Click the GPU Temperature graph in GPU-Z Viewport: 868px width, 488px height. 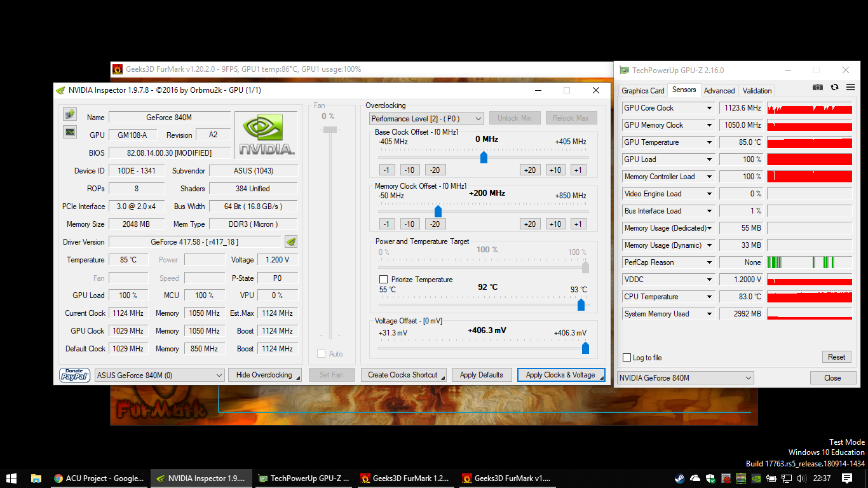[x=810, y=142]
